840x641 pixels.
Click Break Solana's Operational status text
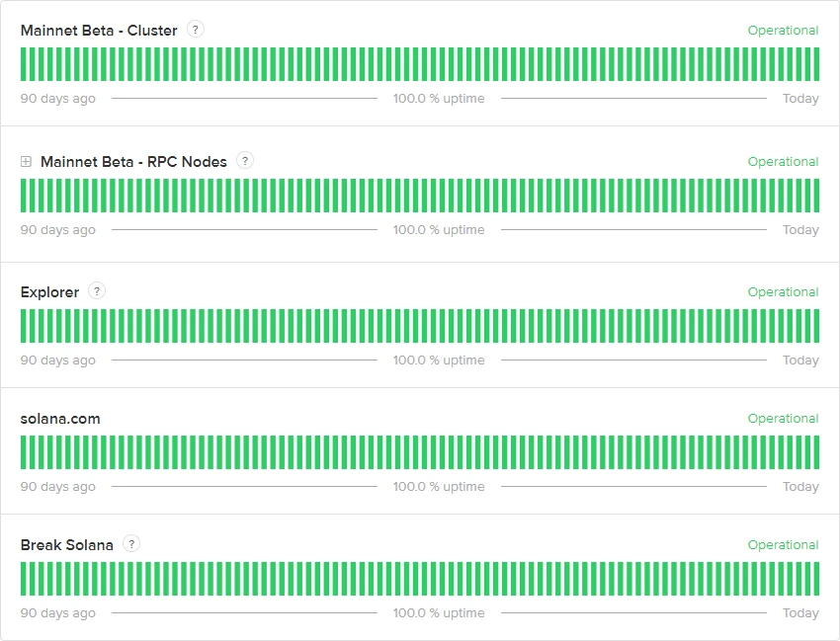coord(783,545)
